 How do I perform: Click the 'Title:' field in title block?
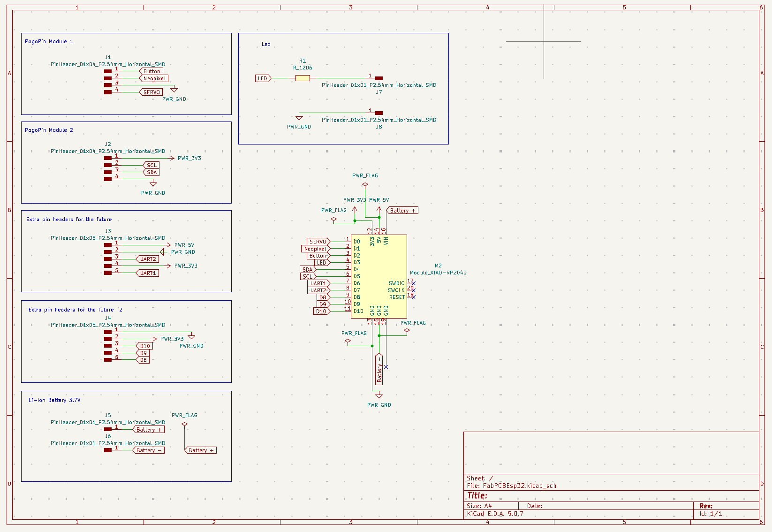[477, 495]
